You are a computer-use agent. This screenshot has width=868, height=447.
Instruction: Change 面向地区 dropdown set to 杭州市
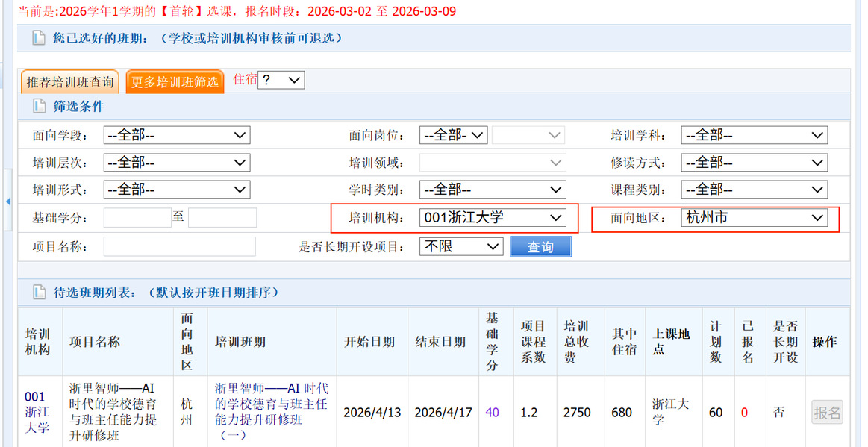(x=754, y=218)
